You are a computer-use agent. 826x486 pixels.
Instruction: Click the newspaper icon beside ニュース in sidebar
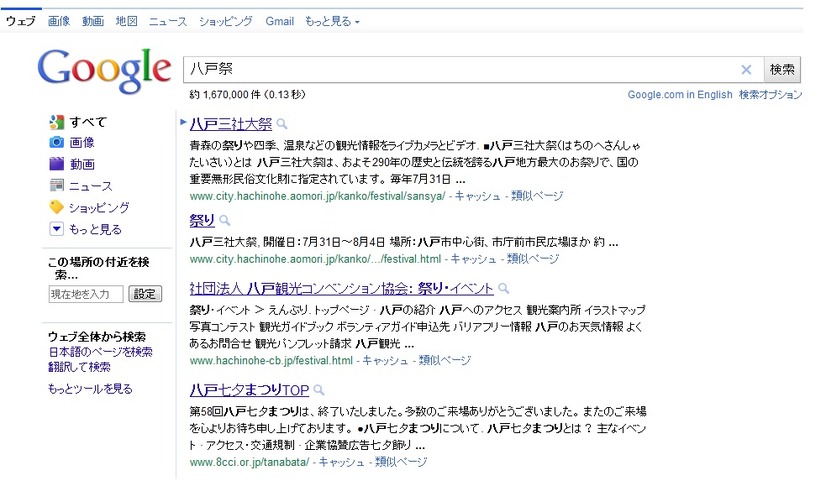point(56,185)
